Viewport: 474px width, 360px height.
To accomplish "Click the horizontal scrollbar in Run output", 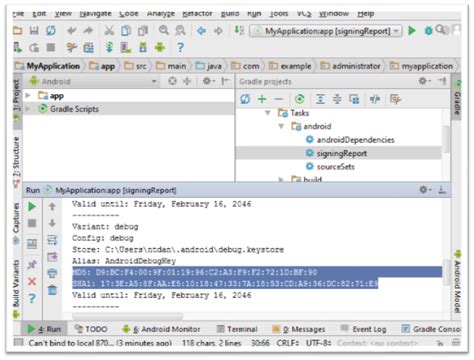I will [x=127, y=316].
